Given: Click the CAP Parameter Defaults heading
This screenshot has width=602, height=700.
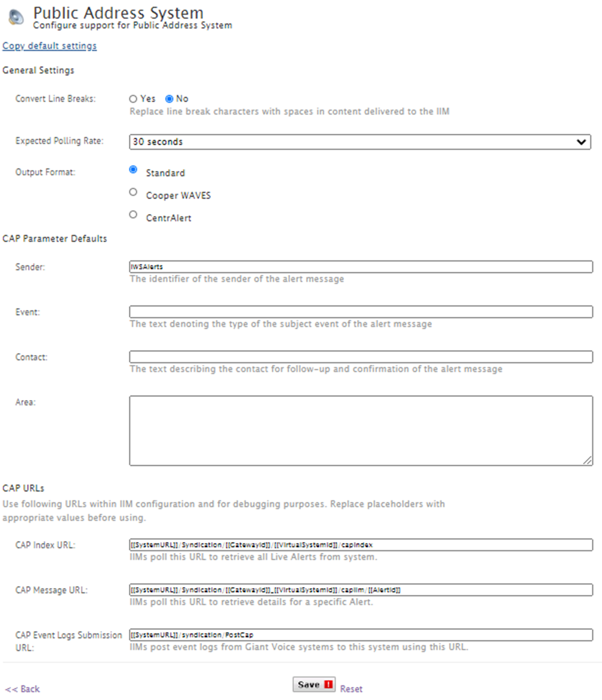Looking at the screenshot, I should pos(54,238).
